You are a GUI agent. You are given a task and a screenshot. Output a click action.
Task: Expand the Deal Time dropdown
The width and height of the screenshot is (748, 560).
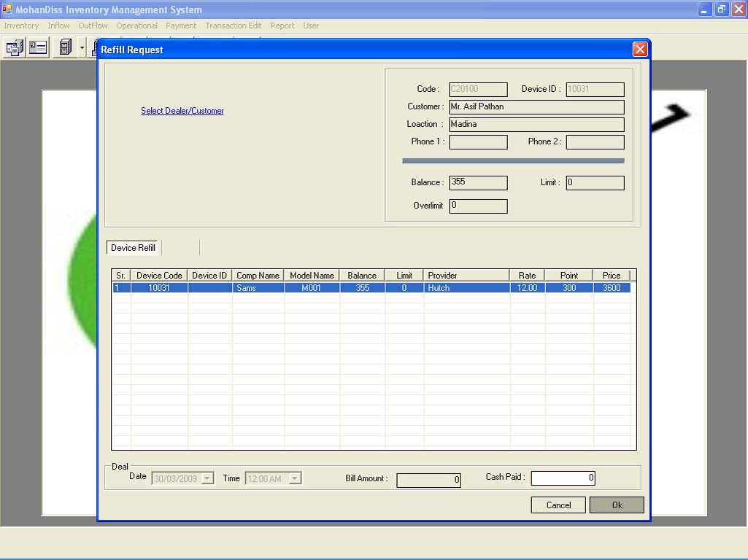point(295,478)
